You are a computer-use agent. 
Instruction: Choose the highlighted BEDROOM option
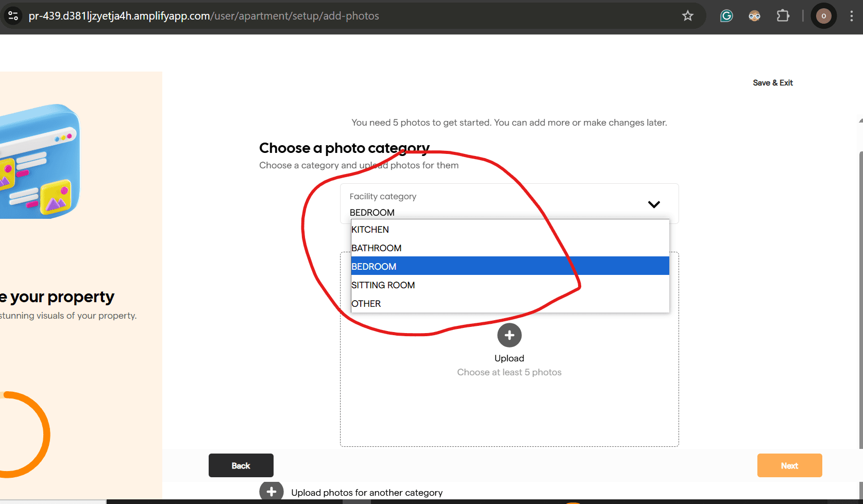(x=510, y=266)
